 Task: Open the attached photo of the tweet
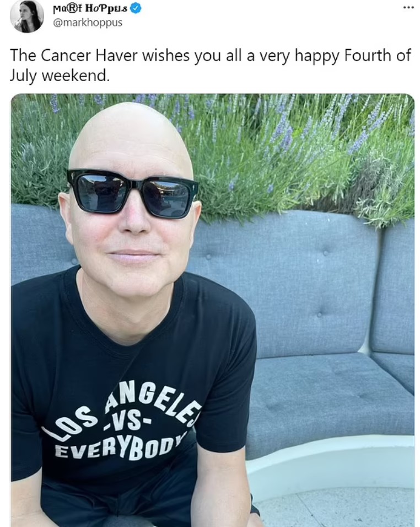[213, 310]
